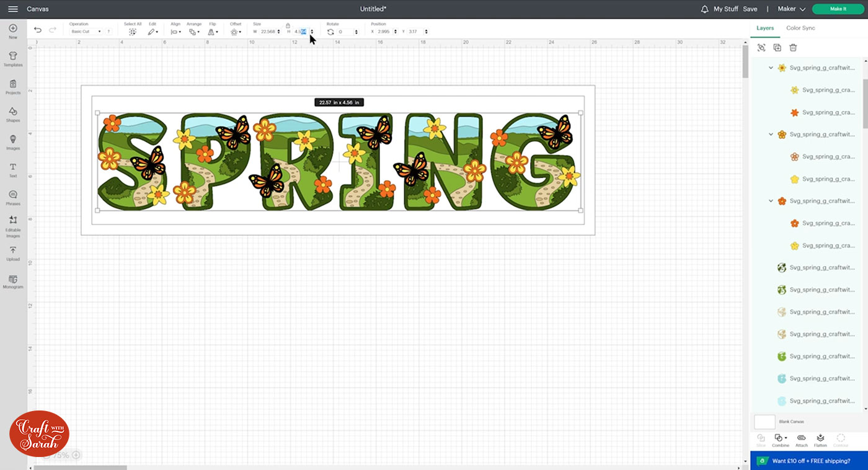Select the Text tool
The image size is (868, 470).
(x=13, y=170)
